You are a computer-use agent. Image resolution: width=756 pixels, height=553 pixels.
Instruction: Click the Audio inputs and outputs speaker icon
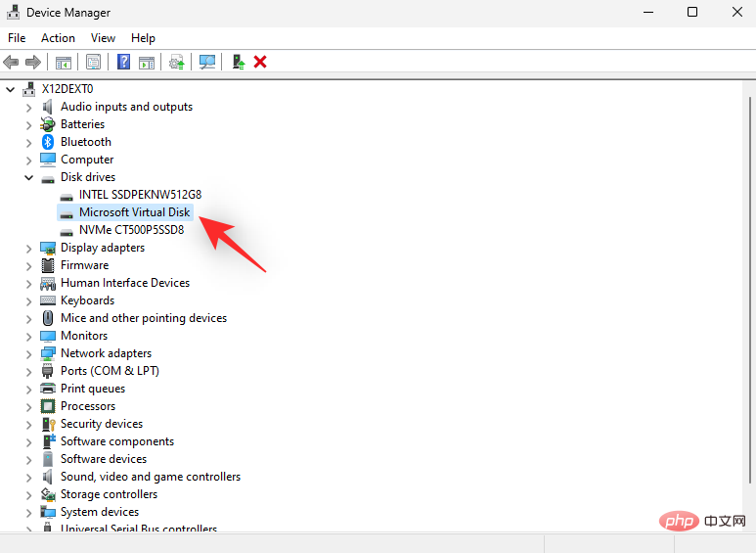click(48, 107)
